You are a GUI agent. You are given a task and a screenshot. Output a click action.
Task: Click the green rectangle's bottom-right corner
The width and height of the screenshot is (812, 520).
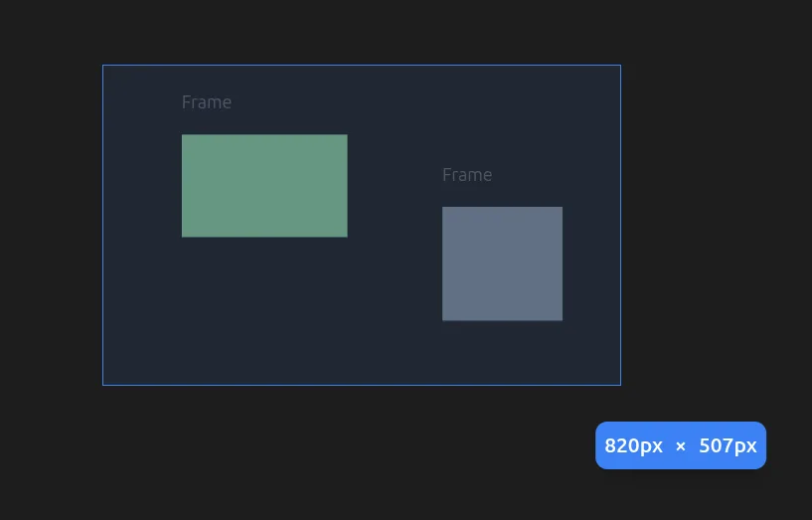point(346,236)
